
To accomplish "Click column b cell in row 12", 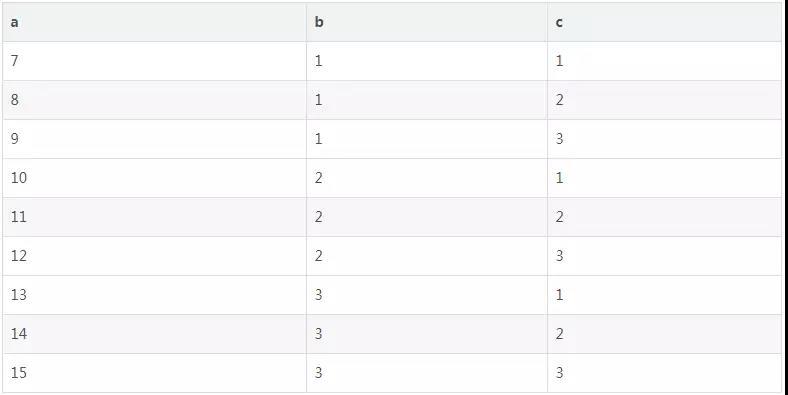I will pyautogui.click(x=427, y=256).
